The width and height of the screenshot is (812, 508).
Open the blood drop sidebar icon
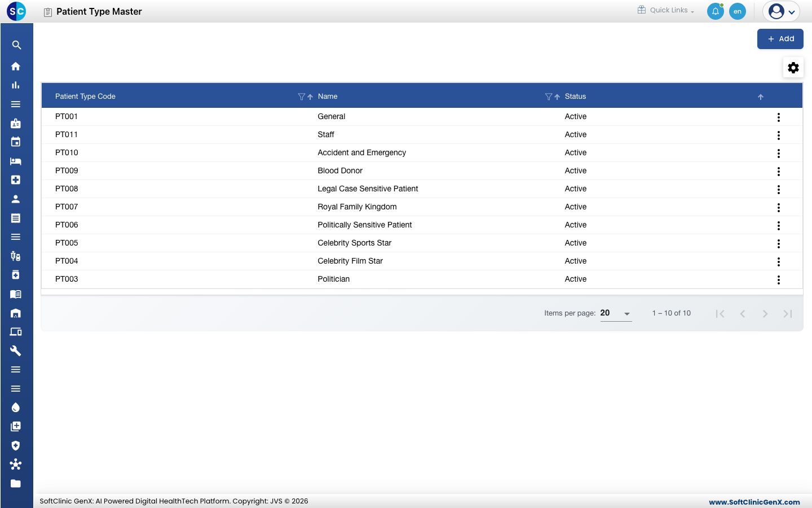pyautogui.click(x=16, y=408)
